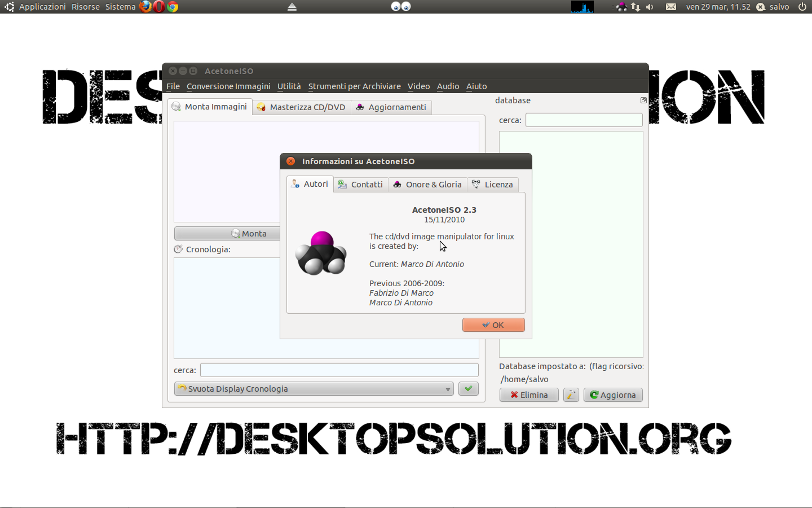Viewport: 812px width, 508px height.
Task: Click the pencil edit database path icon
Action: point(571,395)
